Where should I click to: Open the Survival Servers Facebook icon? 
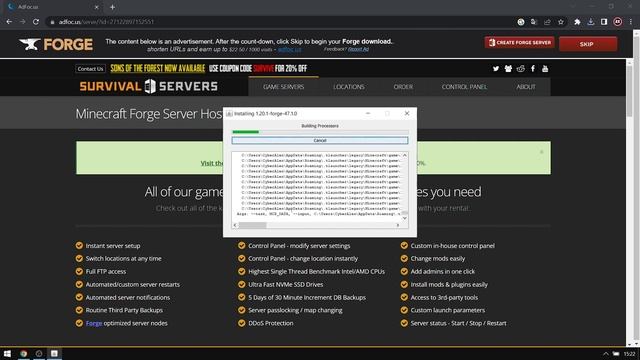coord(533,69)
